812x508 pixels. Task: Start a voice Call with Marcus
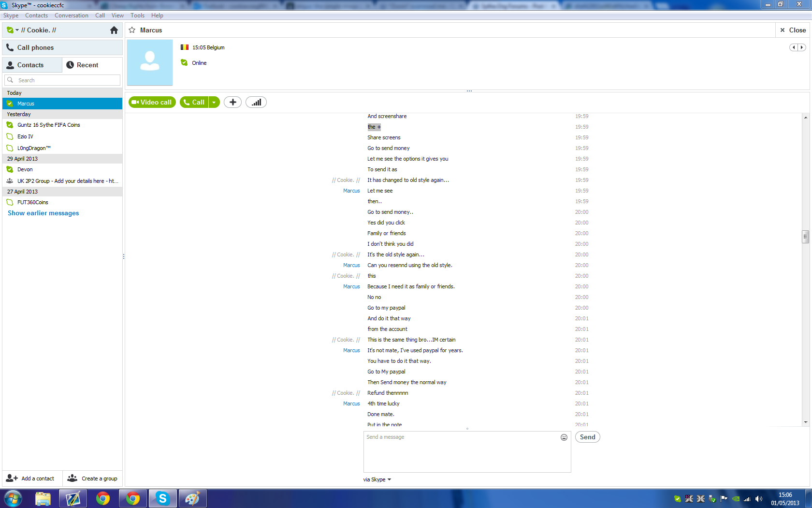point(194,102)
